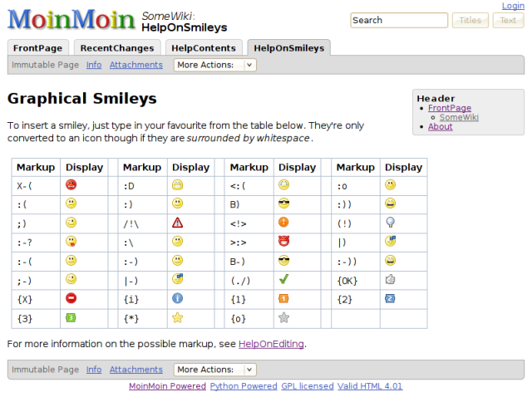This screenshot has height=397, width=532.
Task: Expand the bottom More Actions dropdown
Action: (214, 370)
